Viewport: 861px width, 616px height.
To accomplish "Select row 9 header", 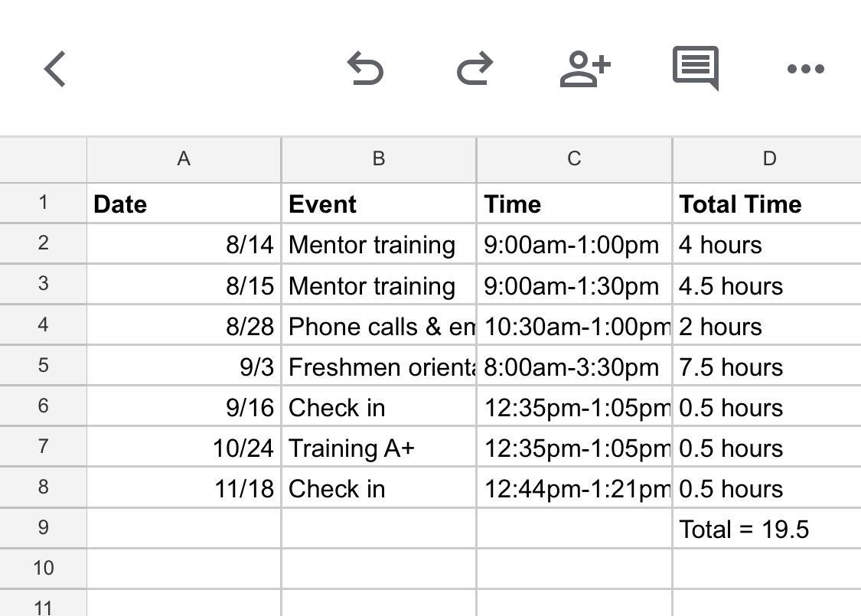I will 43,528.
